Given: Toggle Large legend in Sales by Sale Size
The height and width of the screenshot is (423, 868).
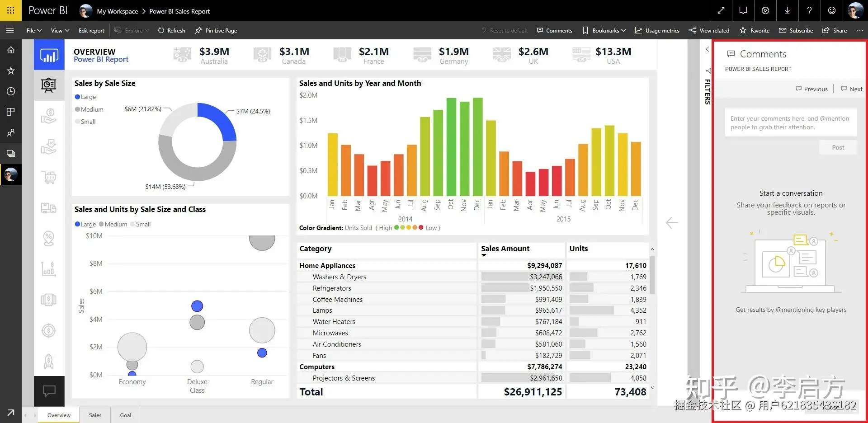Looking at the screenshot, I should tap(85, 97).
